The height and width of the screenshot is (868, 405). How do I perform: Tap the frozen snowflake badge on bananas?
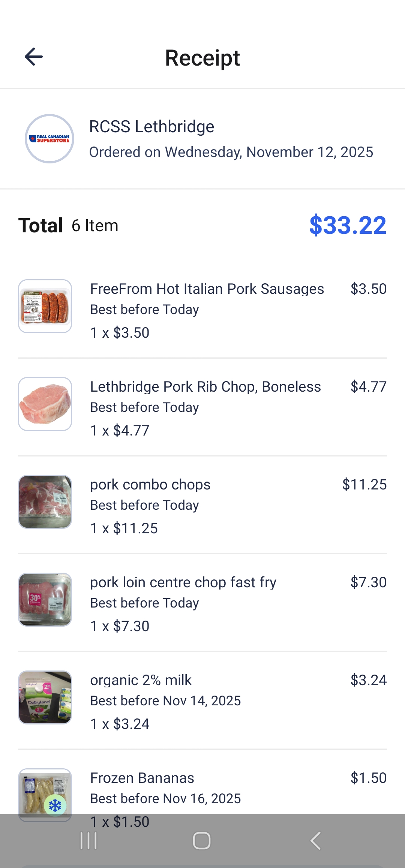click(x=55, y=805)
